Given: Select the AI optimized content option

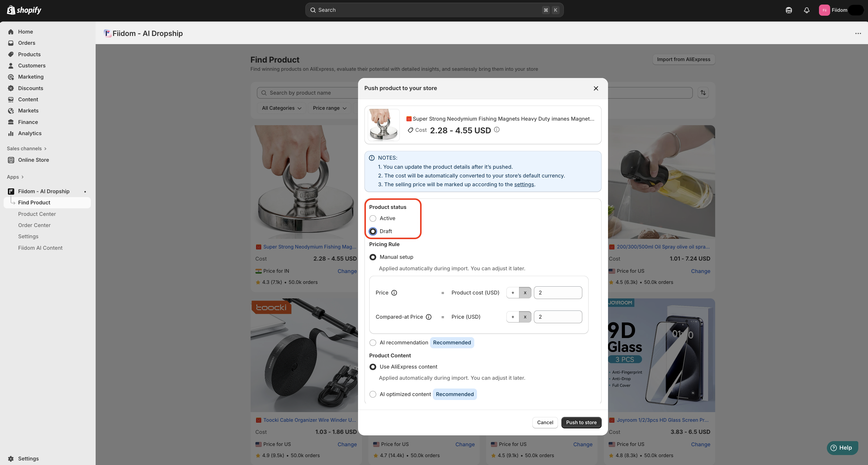Looking at the screenshot, I should coord(373,394).
